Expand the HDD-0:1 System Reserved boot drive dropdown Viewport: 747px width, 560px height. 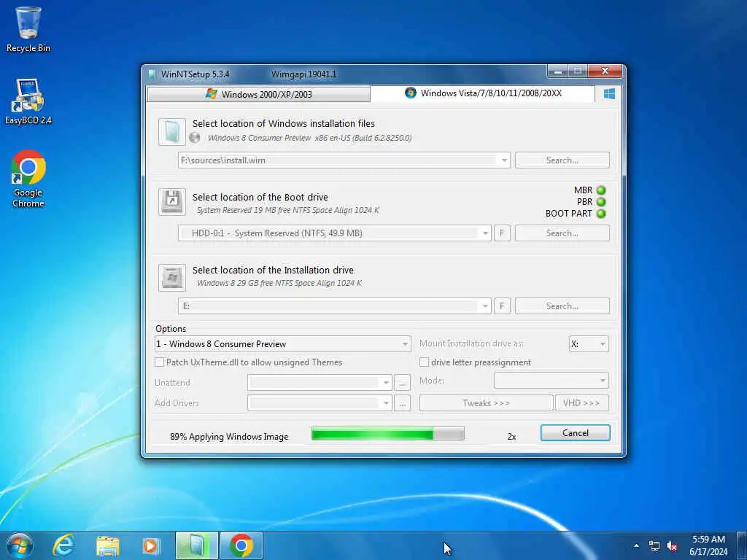click(485, 233)
